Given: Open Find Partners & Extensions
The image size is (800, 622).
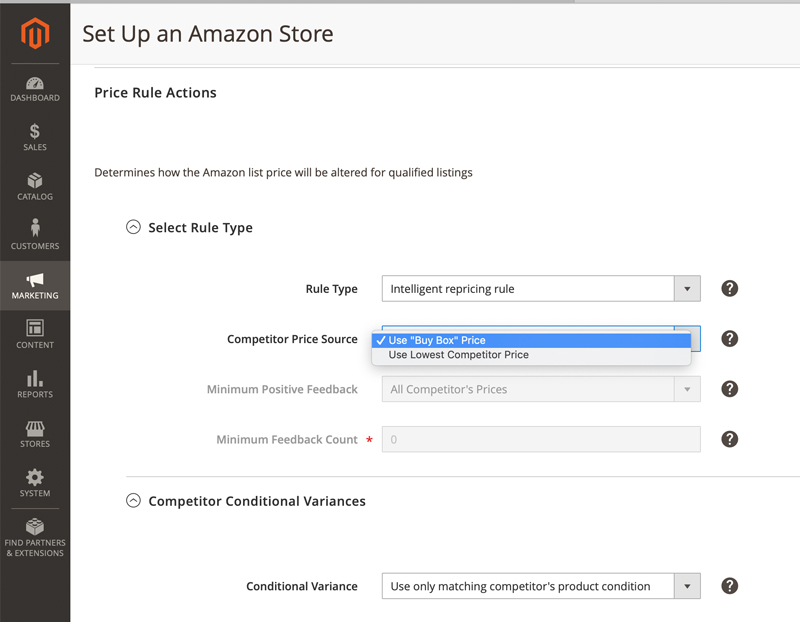Looking at the screenshot, I should point(35,538).
